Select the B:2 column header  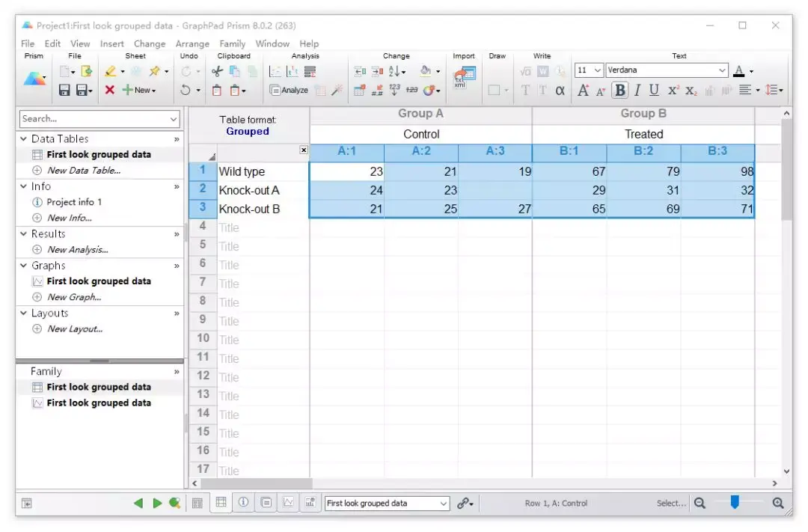(643, 151)
